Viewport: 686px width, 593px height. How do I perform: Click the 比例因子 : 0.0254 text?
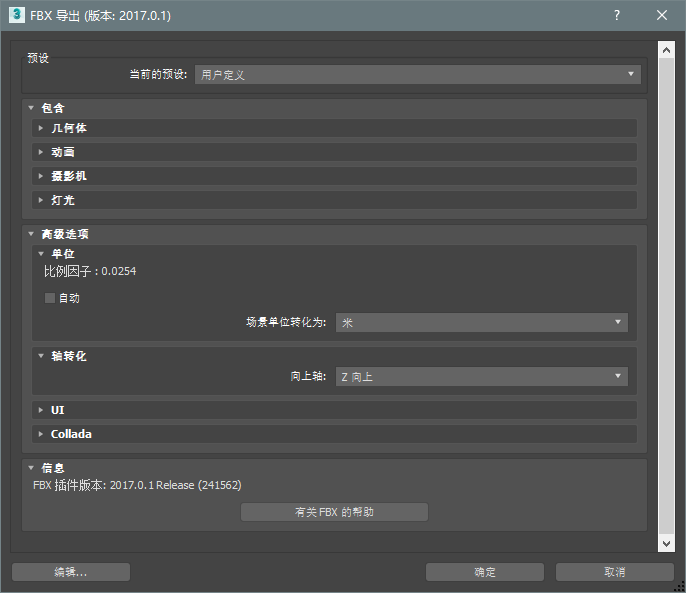90,271
